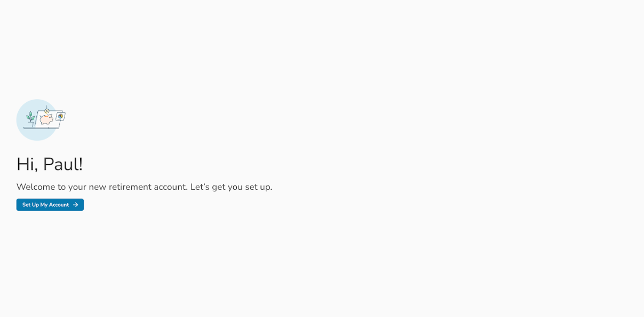Click the piggy bank illustration
This screenshot has width=644, height=317.
[46, 119]
